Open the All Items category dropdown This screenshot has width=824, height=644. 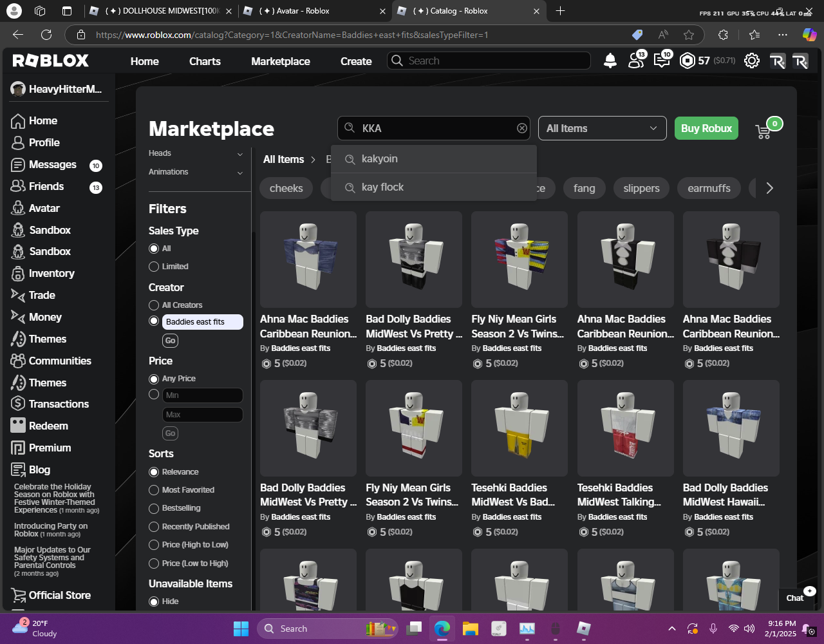pyautogui.click(x=602, y=128)
